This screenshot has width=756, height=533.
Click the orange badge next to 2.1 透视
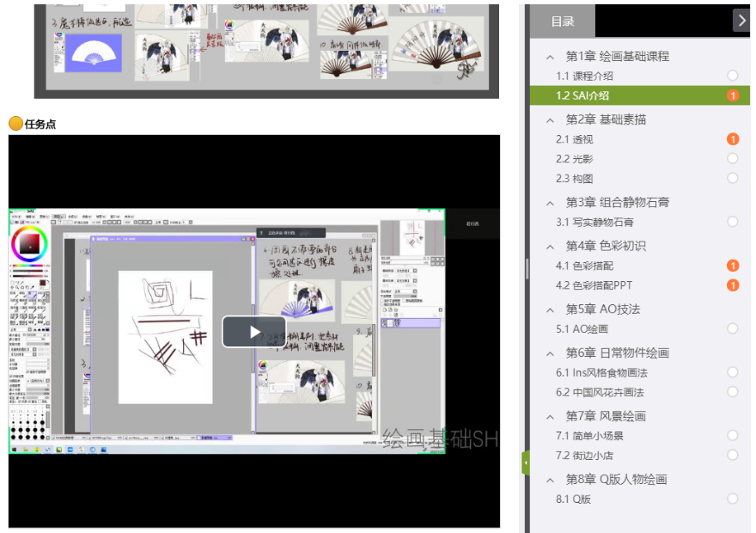(x=733, y=139)
